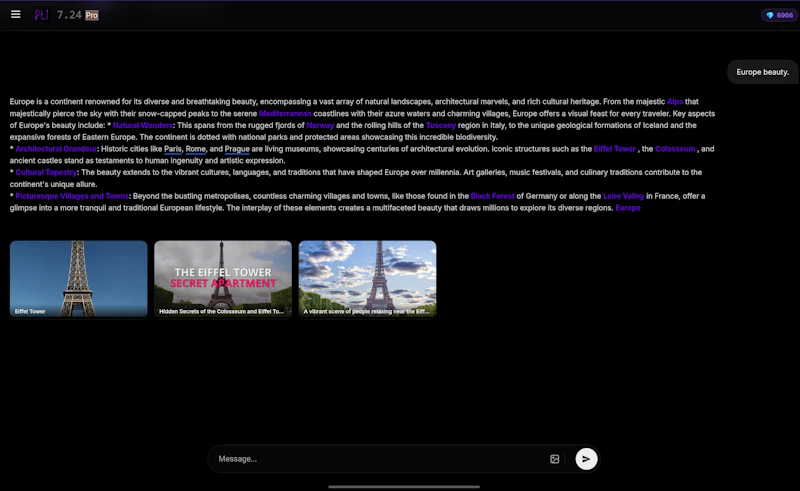Click the image attachment icon
Screen dimensions: 800x491
[x=555, y=459]
